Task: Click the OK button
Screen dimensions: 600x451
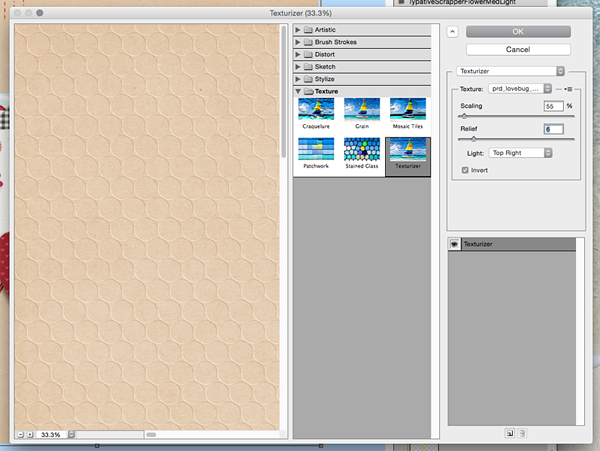Action: pyautogui.click(x=518, y=32)
